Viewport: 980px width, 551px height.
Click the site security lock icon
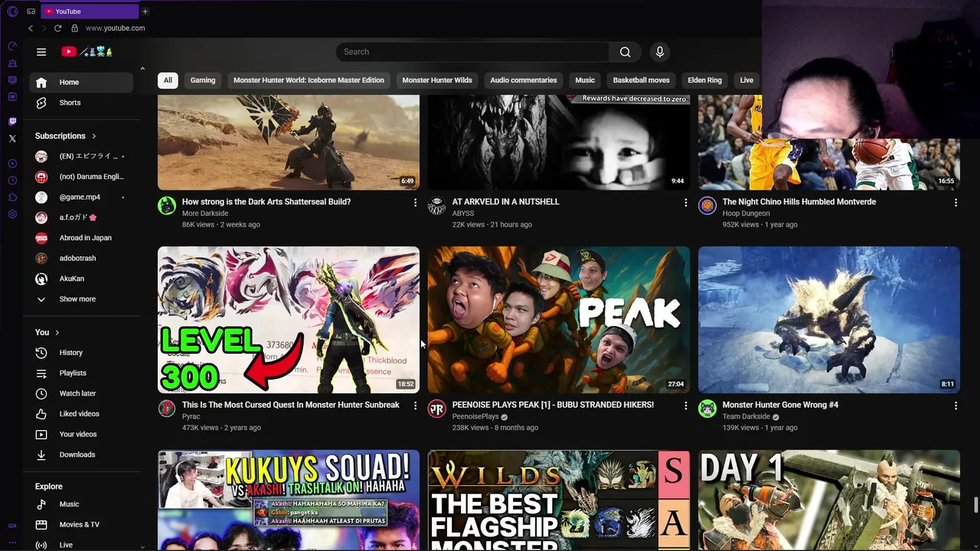[x=74, y=28]
